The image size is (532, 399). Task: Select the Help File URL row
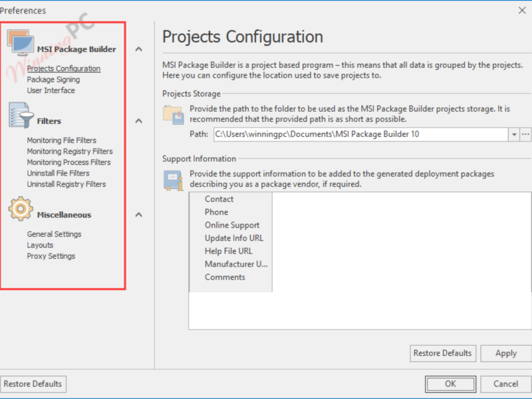click(231, 251)
